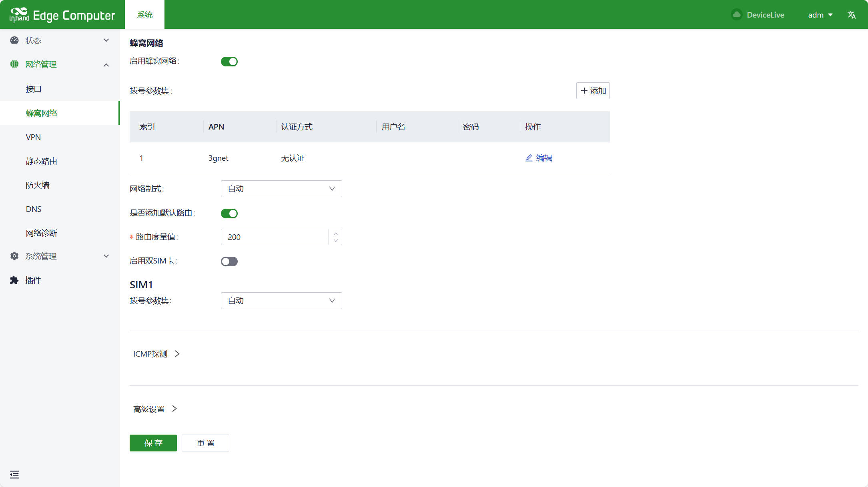The width and height of the screenshot is (868, 487).
Task: Click the DeviceLive label
Action: point(766,15)
